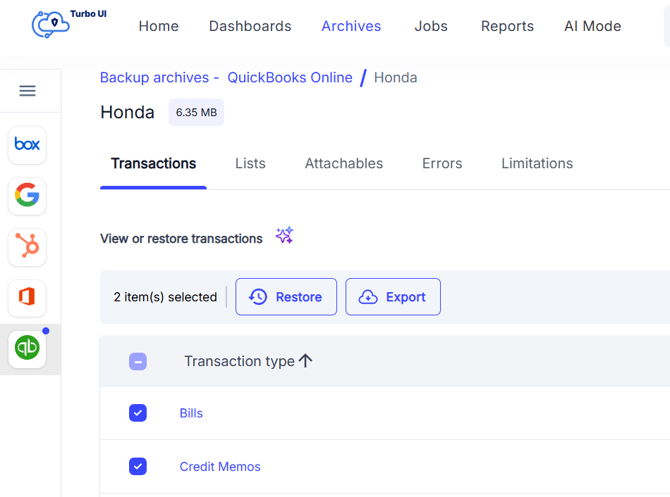Open the Errors tab
The width and height of the screenshot is (670, 497).
pyautogui.click(x=442, y=163)
